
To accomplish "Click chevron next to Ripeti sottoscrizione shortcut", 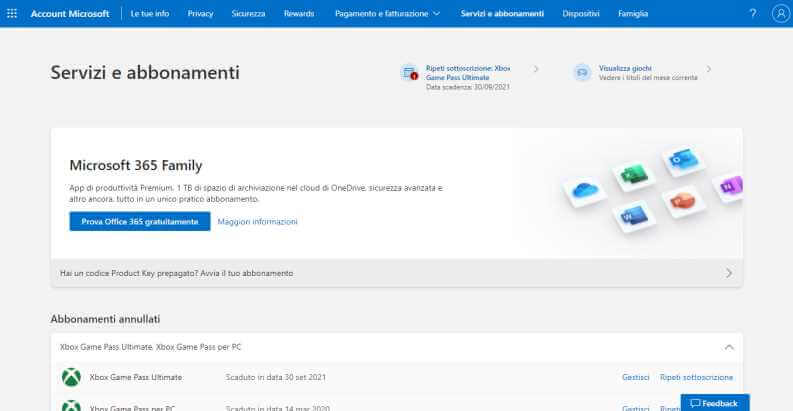I will tap(536, 69).
